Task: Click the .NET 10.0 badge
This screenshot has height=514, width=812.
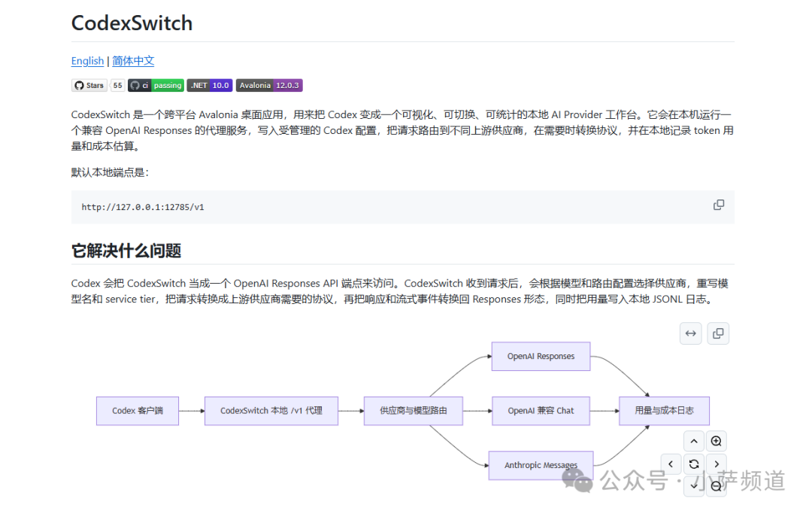Action: tap(210, 86)
